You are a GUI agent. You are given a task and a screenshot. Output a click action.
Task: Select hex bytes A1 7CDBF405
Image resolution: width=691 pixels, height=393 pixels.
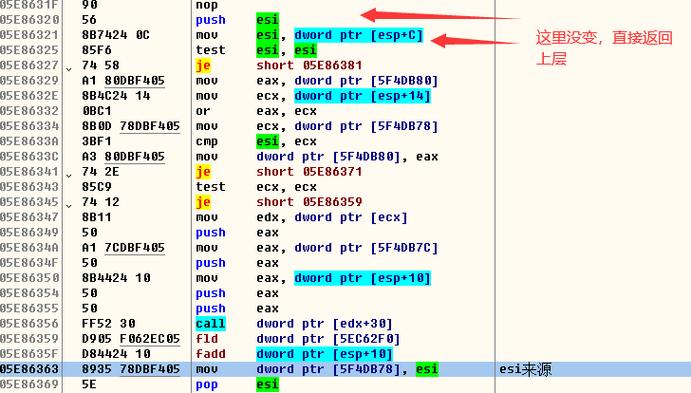point(123,248)
